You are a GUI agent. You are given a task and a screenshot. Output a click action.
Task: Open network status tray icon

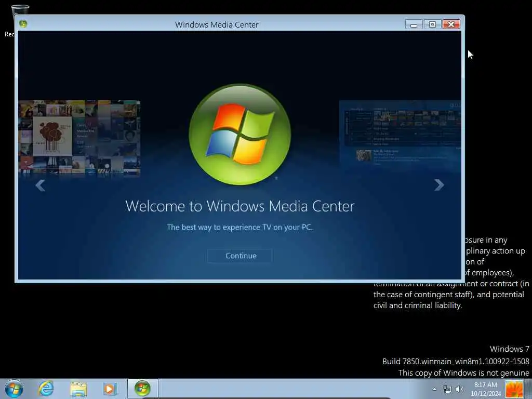point(447,389)
